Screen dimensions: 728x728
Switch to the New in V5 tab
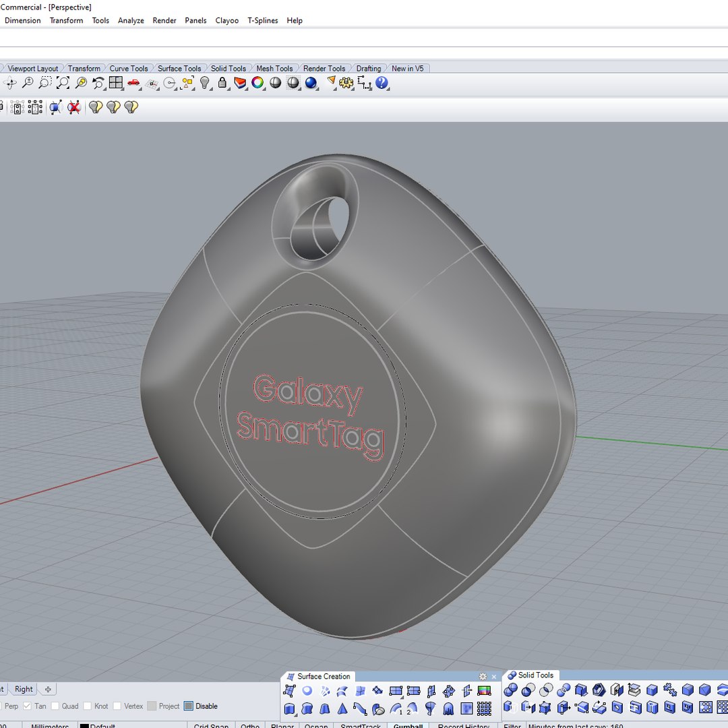408,68
